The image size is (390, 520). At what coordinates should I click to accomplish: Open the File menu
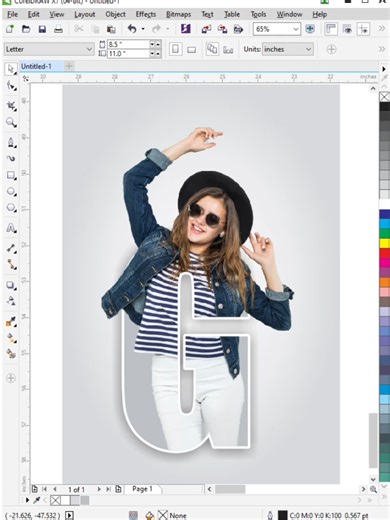click(x=12, y=14)
